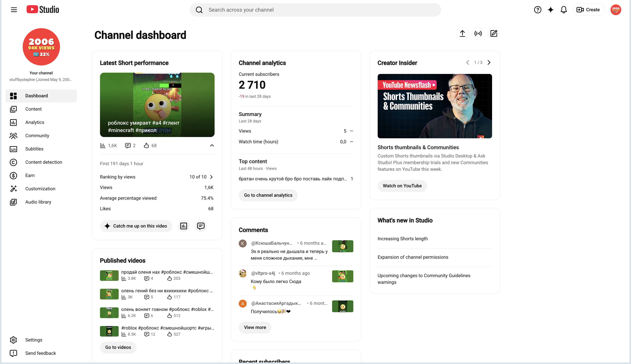Click the create post pencil icon

point(494,34)
